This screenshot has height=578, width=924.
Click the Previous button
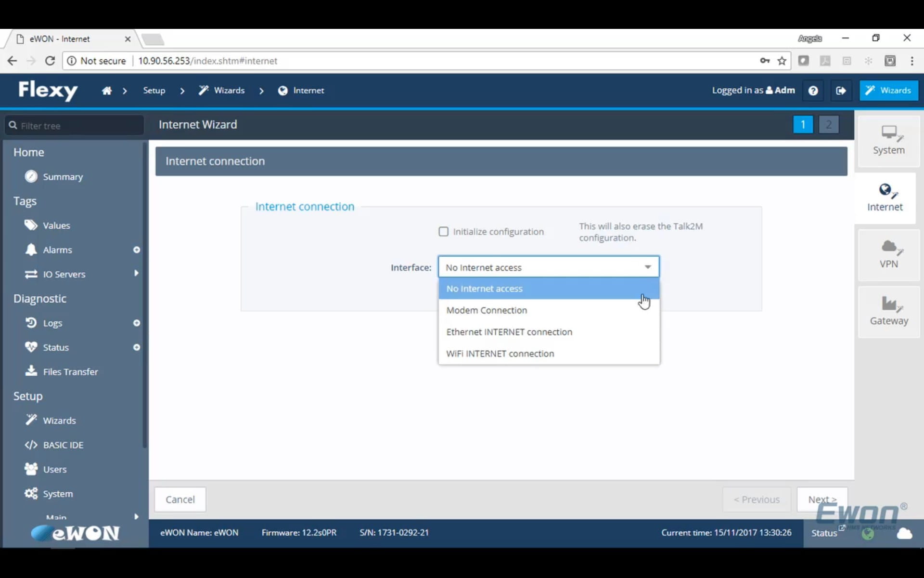pos(757,499)
